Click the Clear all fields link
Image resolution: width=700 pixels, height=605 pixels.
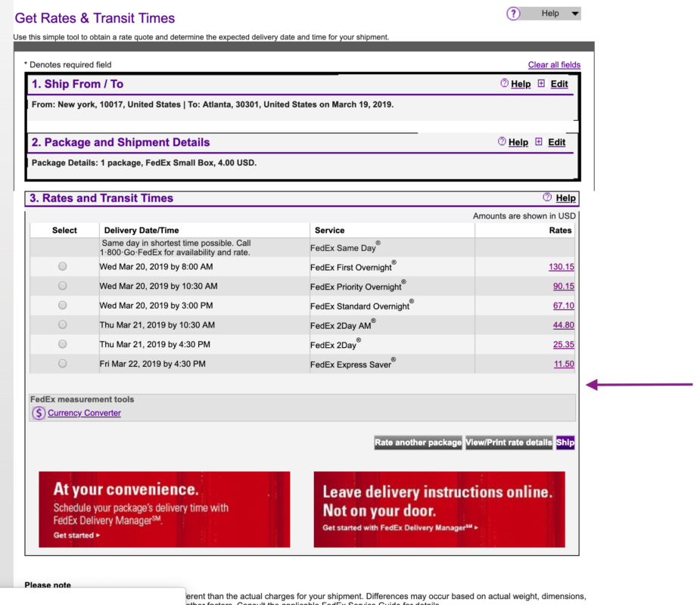[x=554, y=65]
